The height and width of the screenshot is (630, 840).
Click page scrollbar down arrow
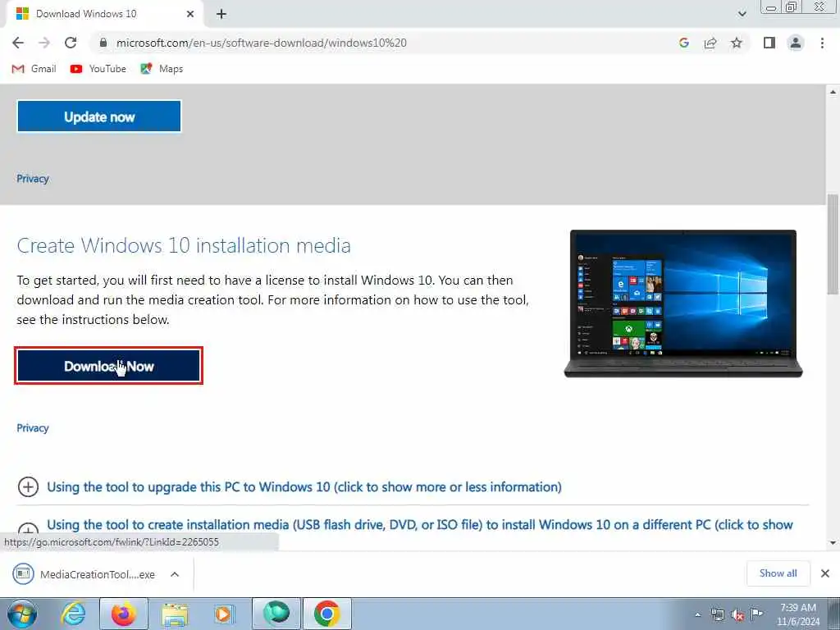click(833, 543)
